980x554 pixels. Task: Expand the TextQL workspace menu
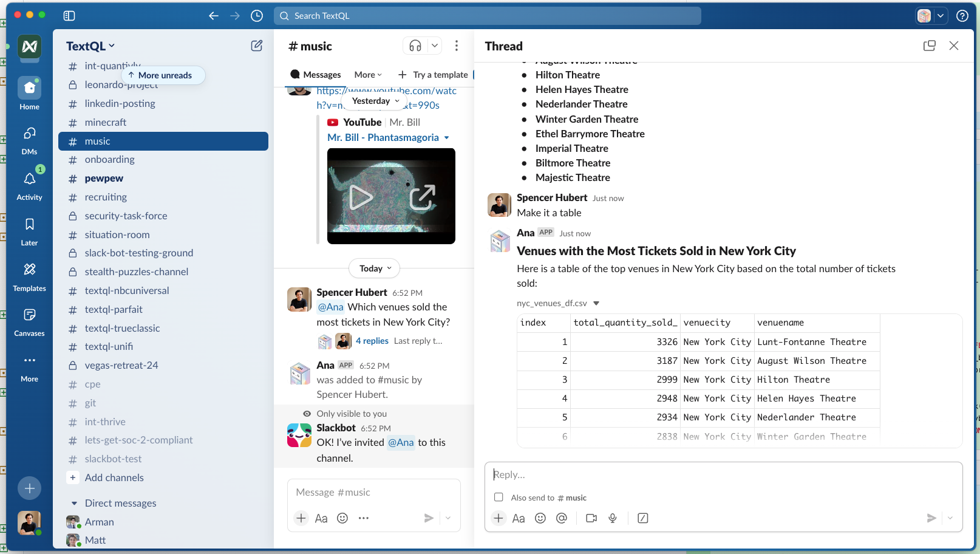coord(90,46)
